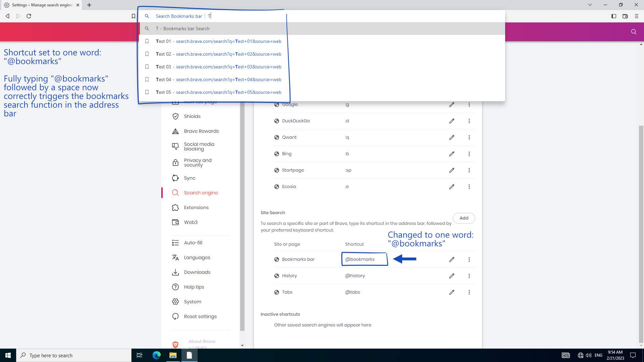644x362 pixels.
Task: Open more options for the Qwant engine
Action: coord(469,137)
